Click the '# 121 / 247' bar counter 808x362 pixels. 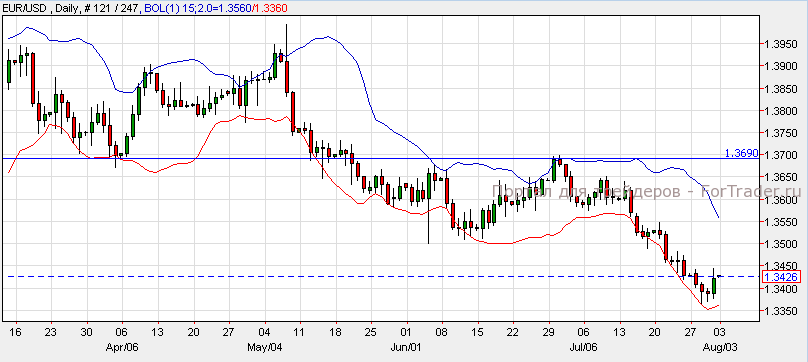(112, 8)
